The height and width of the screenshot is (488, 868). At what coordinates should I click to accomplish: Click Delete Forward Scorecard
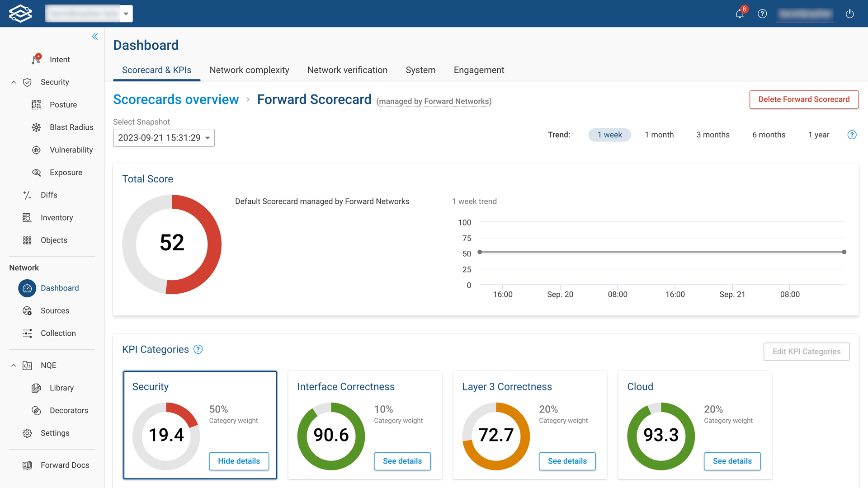click(804, 99)
